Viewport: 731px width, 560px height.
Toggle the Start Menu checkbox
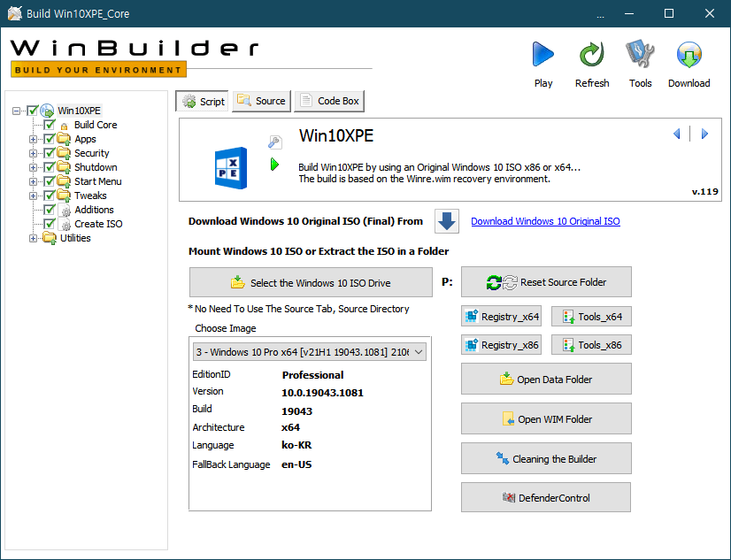pyautogui.click(x=50, y=181)
